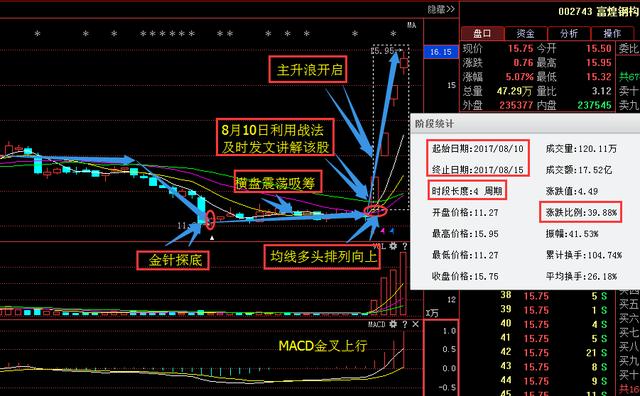The image size is (640, 396).
Task: Open the MACD indicator settings gear
Action: tap(393, 324)
